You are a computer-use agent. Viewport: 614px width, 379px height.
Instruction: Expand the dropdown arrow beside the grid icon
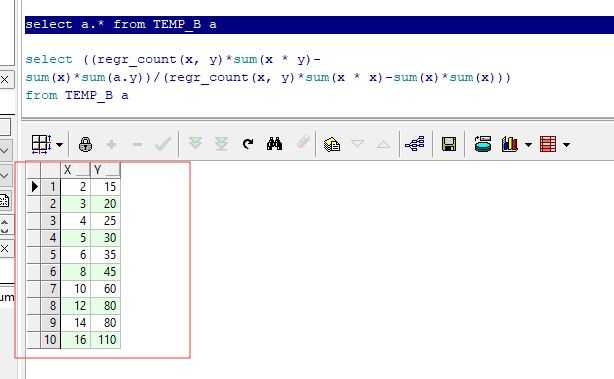click(x=59, y=144)
